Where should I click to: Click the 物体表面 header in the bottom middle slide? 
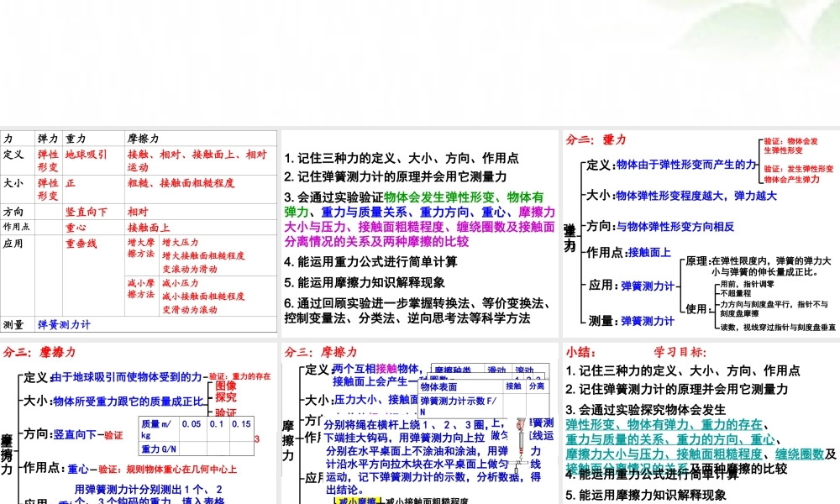pos(438,387)
